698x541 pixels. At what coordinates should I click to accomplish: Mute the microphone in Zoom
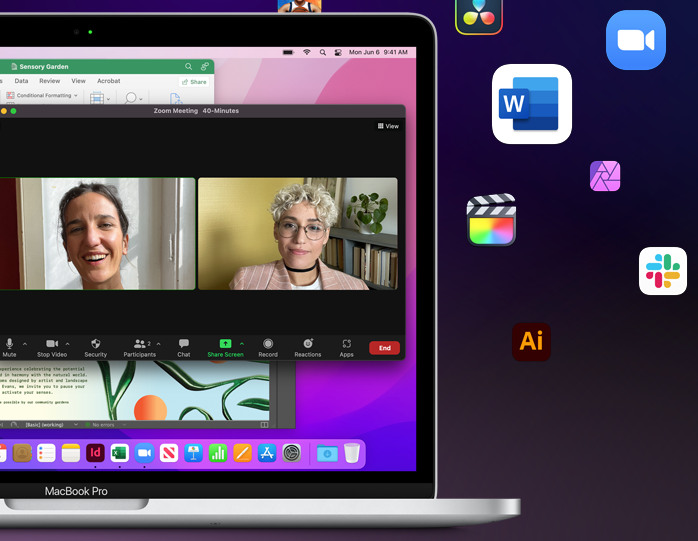pos(9,348)
